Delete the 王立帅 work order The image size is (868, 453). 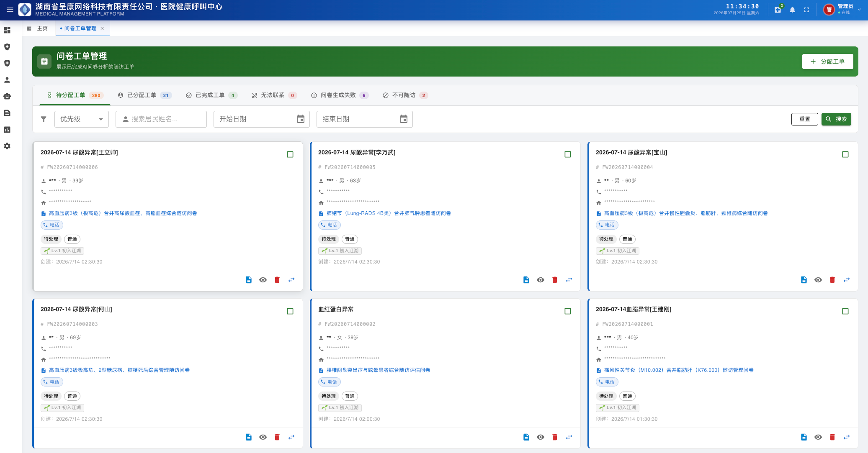pos(277,280)
